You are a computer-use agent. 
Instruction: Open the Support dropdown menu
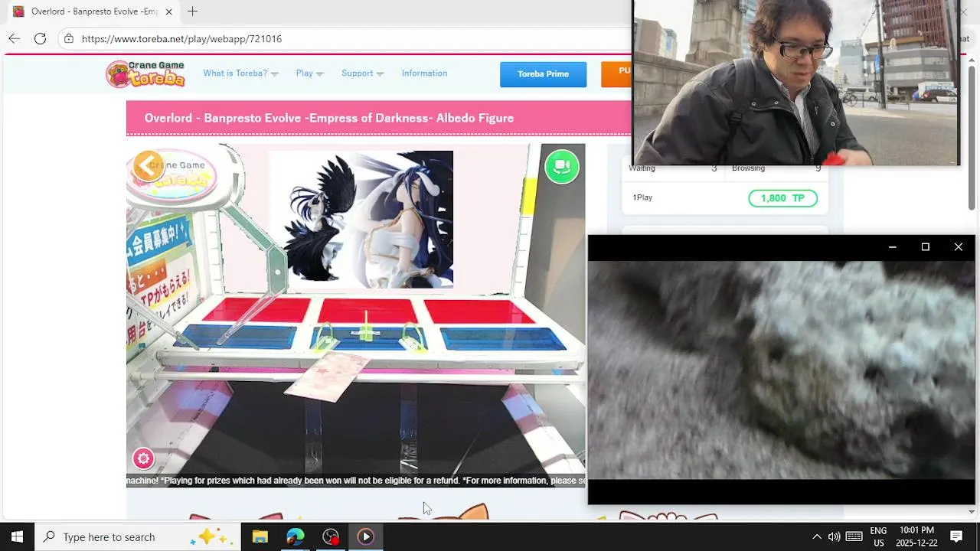(x=362, y=73)
